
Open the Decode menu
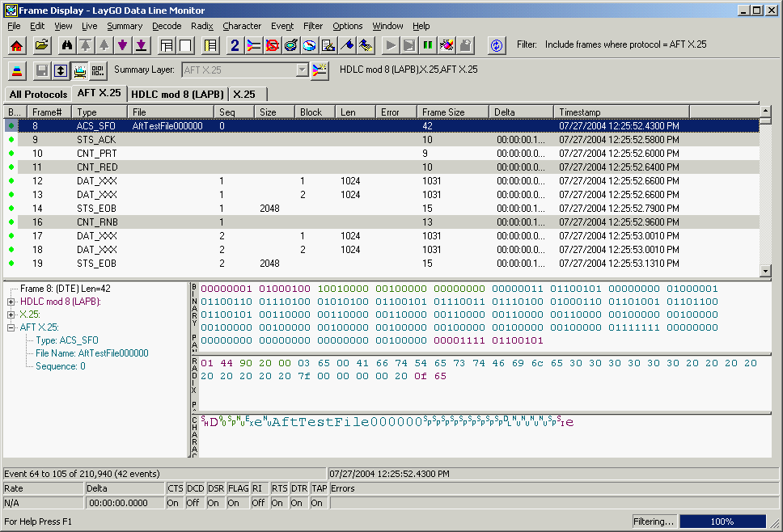(167, 26)
